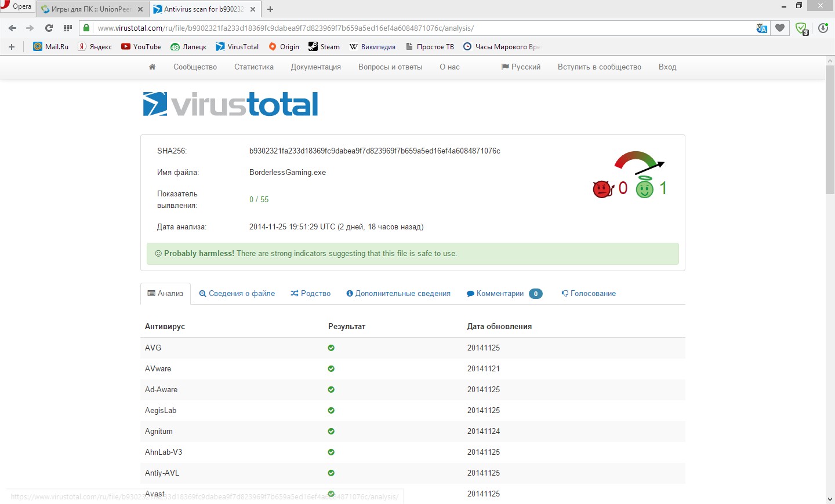Switch to the Родство tab
835x504 pixels.
click(x=311, y=294)
